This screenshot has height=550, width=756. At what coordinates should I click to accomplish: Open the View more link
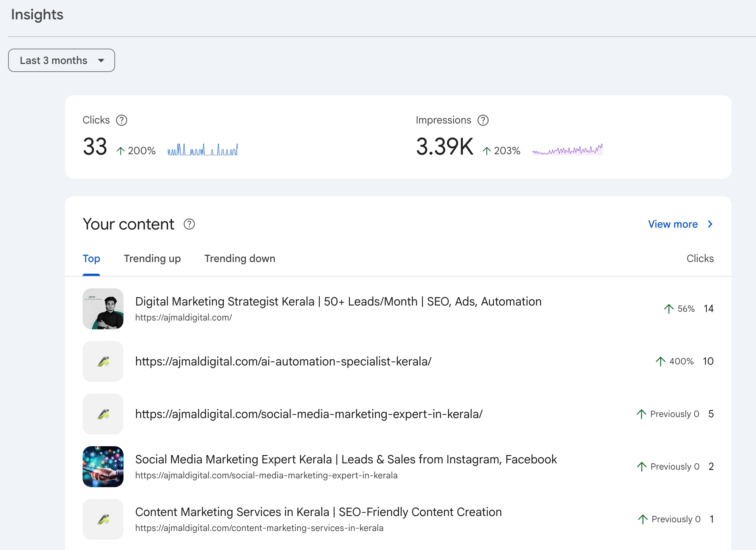coord(673,224)
